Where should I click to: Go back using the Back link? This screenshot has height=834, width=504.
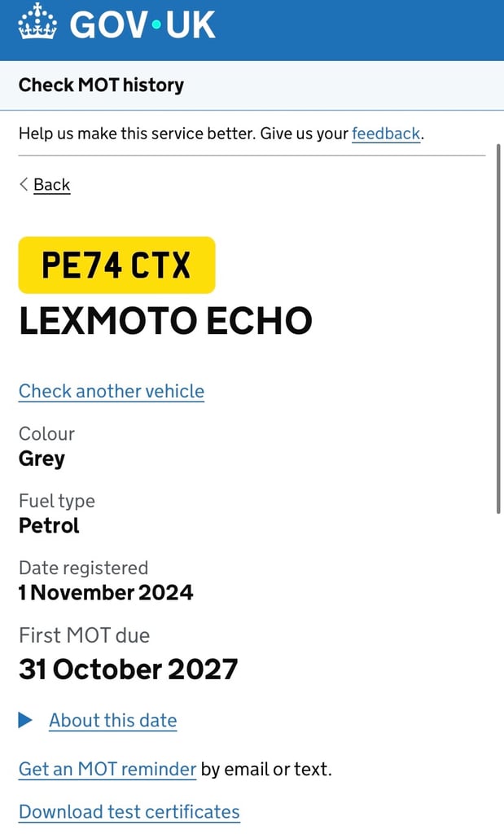coord(51,185)
